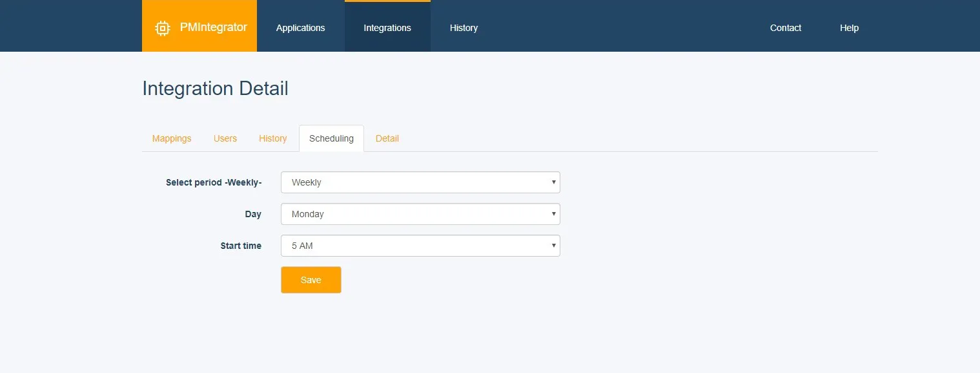
Task: Select the Scheduling tab
Action: coord(331,138)
